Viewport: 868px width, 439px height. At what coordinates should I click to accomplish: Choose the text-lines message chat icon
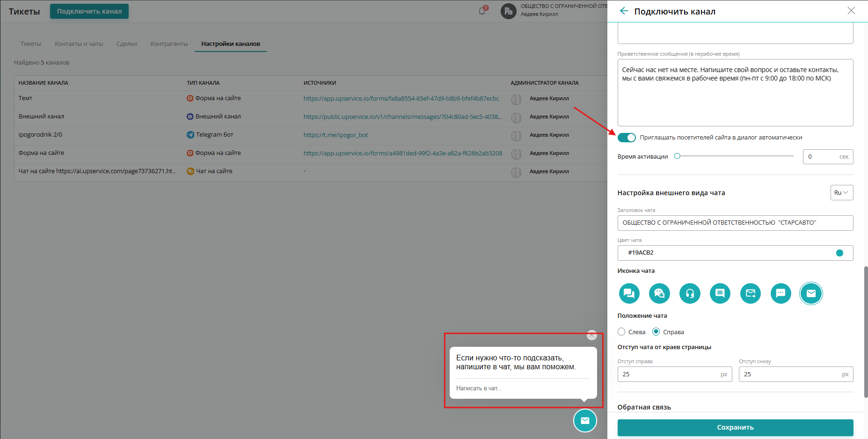point(720,293)
